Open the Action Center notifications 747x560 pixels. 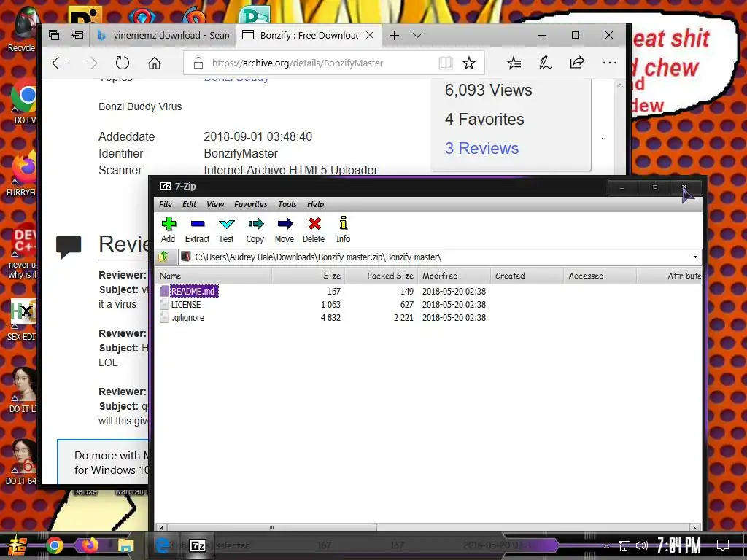tap(723, 545)
